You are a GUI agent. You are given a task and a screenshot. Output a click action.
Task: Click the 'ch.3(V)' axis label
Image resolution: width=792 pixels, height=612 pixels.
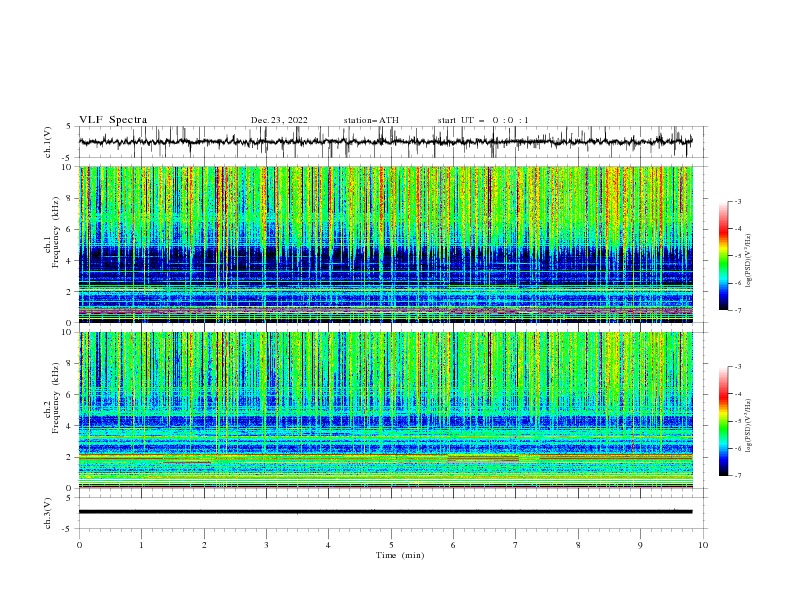tap(48, 513)
